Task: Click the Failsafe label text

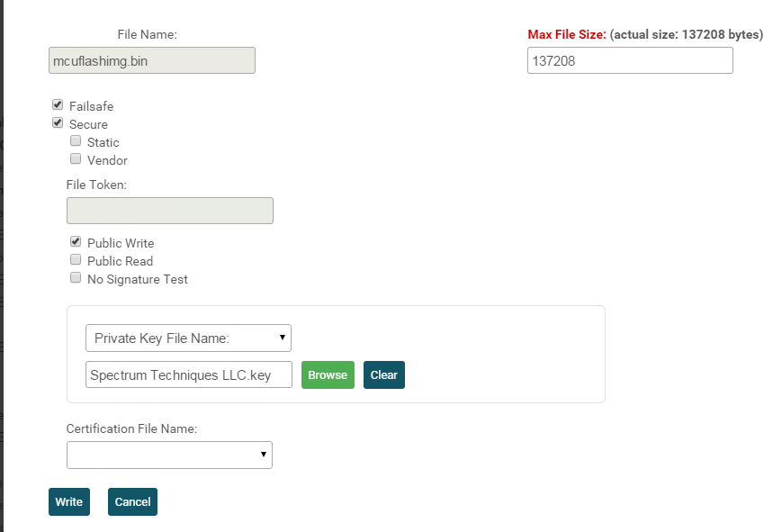Action: click(x=91, y=106)
